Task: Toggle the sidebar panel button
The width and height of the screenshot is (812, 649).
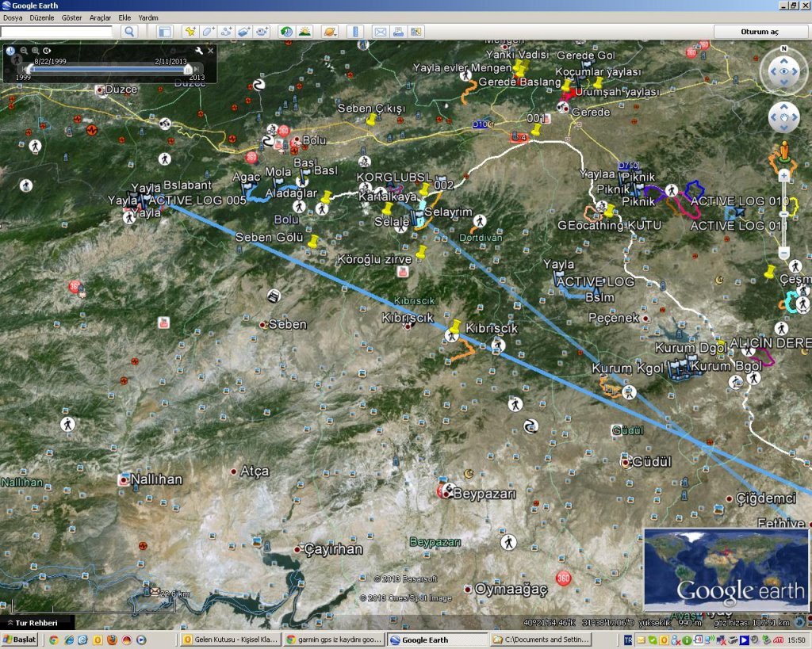Action: pyautogui.click(x=165, y=32)
